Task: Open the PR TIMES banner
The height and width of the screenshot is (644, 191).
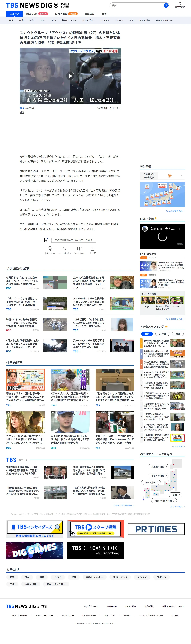Action: point(156,529)
